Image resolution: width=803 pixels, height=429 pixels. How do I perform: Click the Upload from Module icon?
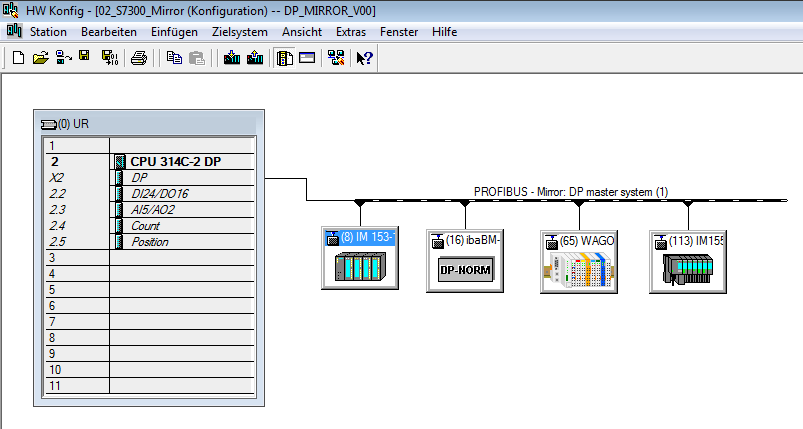click(x=254, y=58)
